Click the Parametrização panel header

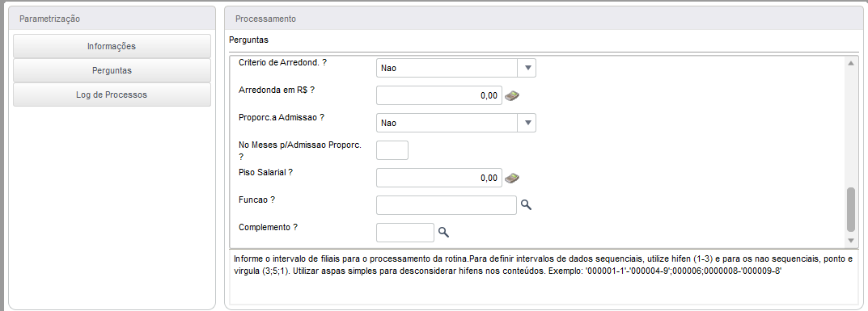pos(112,19)
